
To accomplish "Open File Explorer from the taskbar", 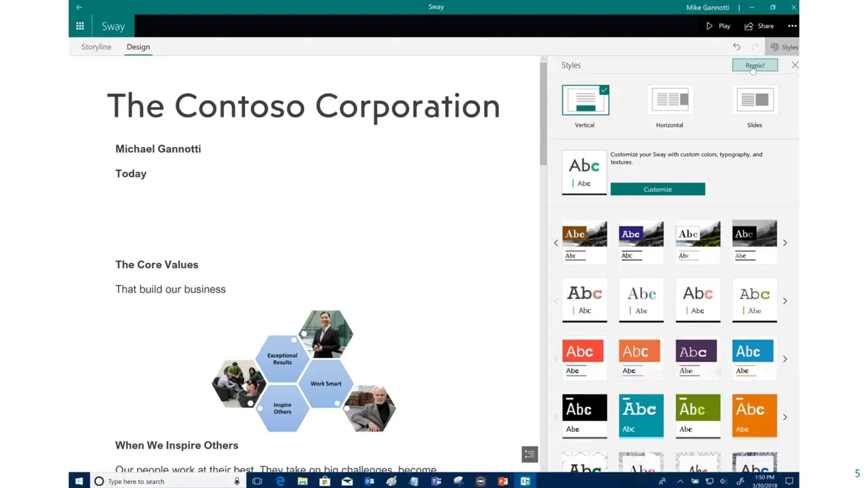I will 302,481.
